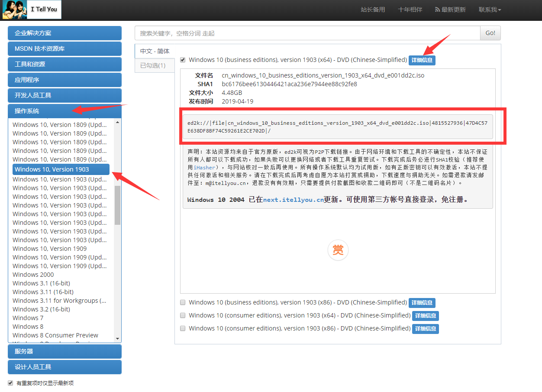
Task: Click the 站长备用 menu item
Action: 373,10
